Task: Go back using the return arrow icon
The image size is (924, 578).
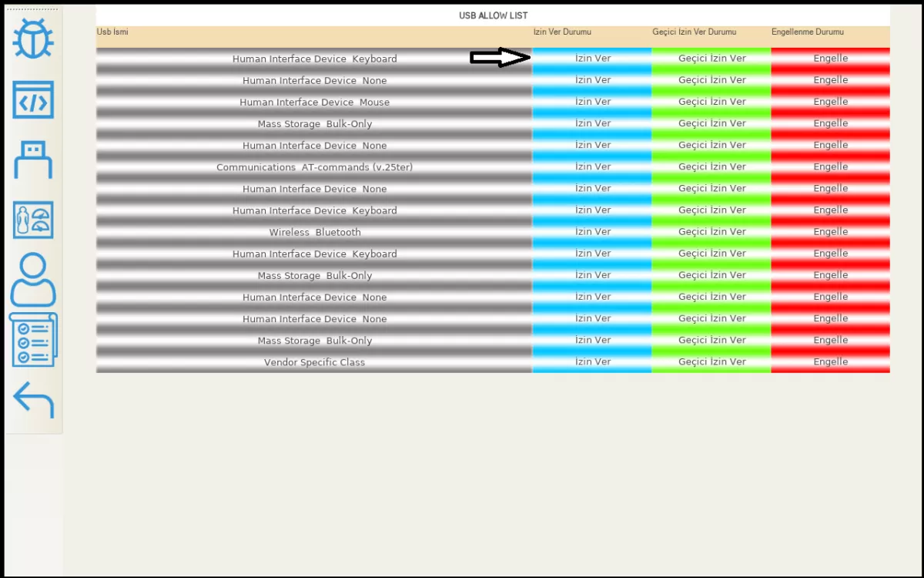Action: click(x=33, y=399)
